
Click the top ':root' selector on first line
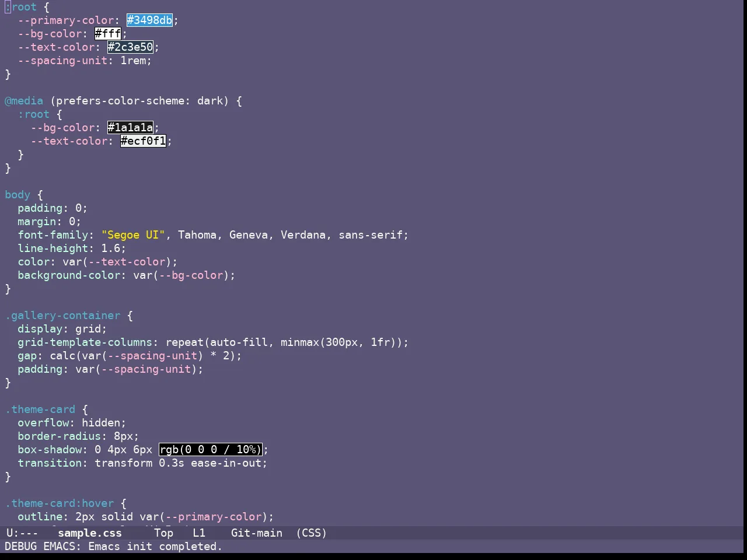21,7
